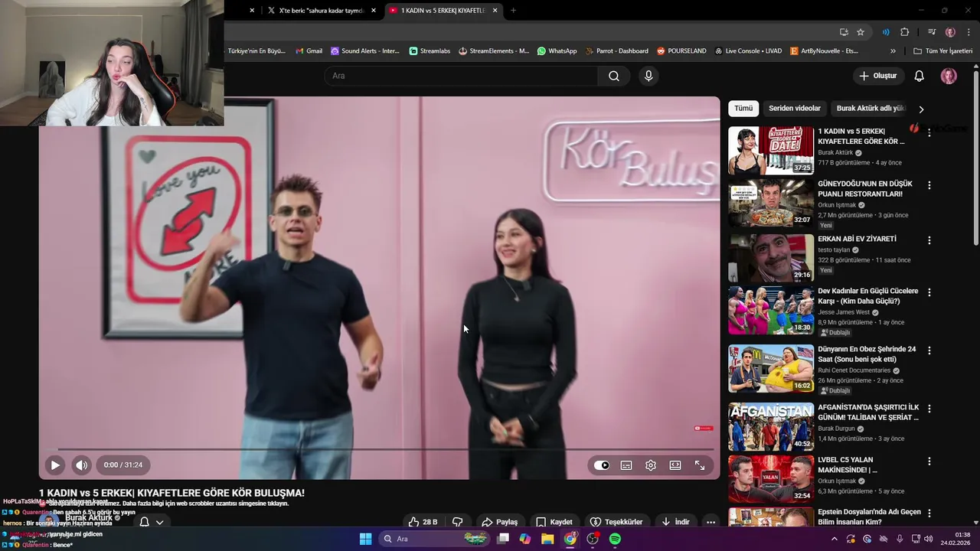The image size is (980, 551).
Task: Show more filter chips with the arrow
Action: pos(921,109)
